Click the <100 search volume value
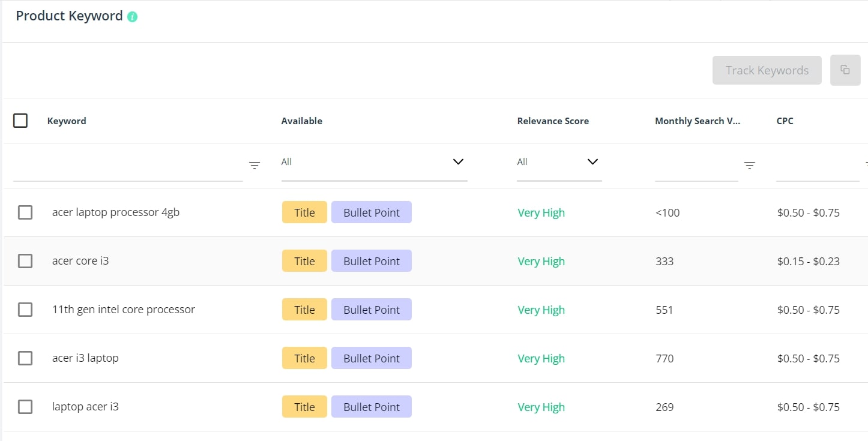 click(x=668, y=212)
